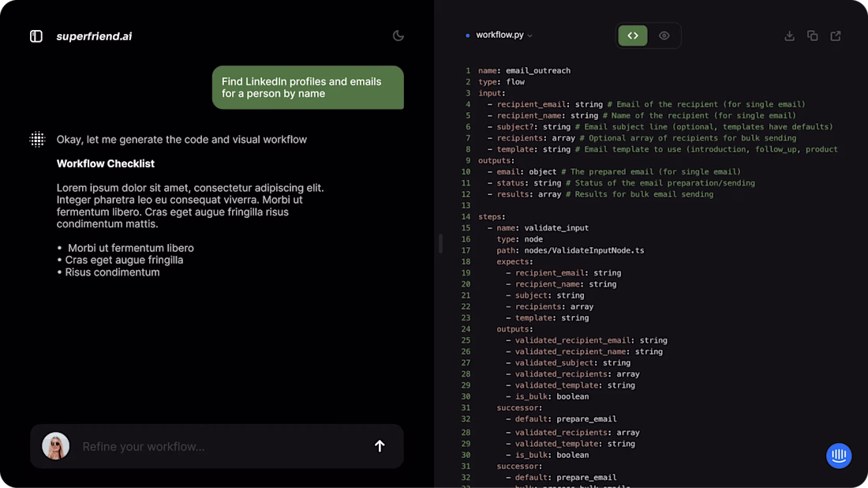Send message with up arrow button

tap(380, 446)
